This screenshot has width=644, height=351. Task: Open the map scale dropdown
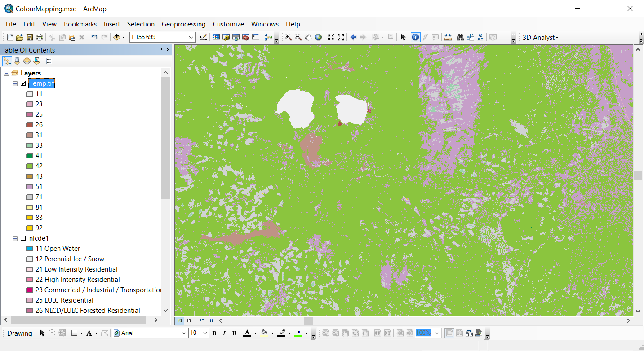coord(191,38)
